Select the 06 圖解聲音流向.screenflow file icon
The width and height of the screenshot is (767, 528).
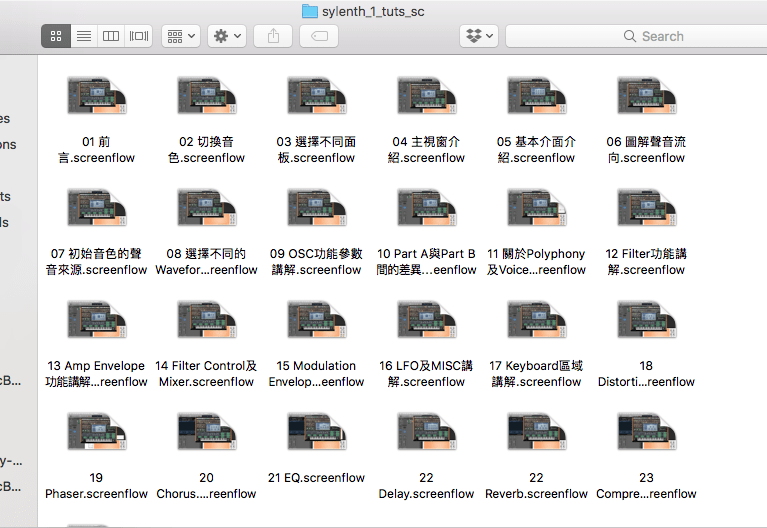tap(647, 95)
